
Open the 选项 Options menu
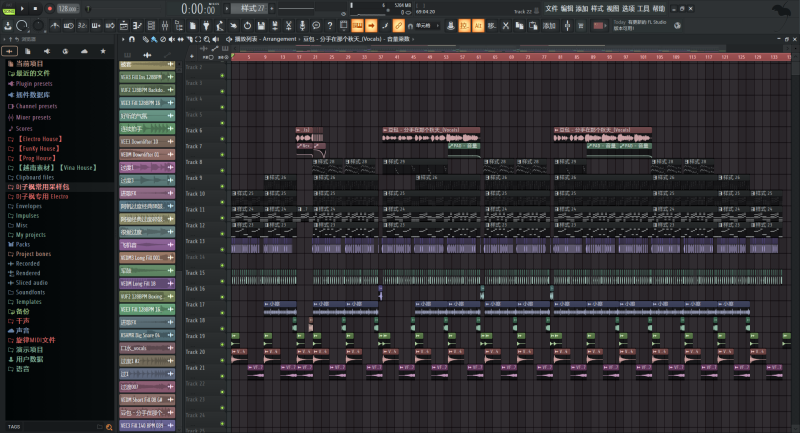(x=628, y=9)
